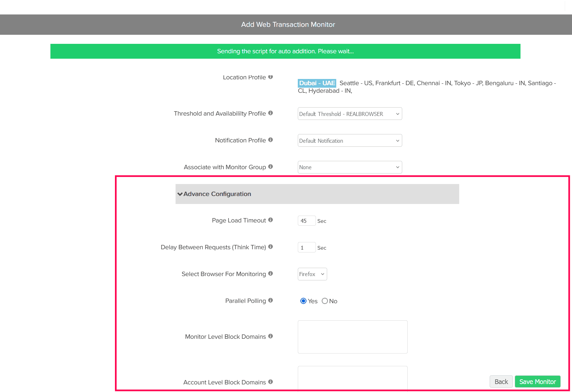The width and height of the screenshot is (572, 392).
Task: Click info icon next to Location Profile
Action: [x=271, y=77]
